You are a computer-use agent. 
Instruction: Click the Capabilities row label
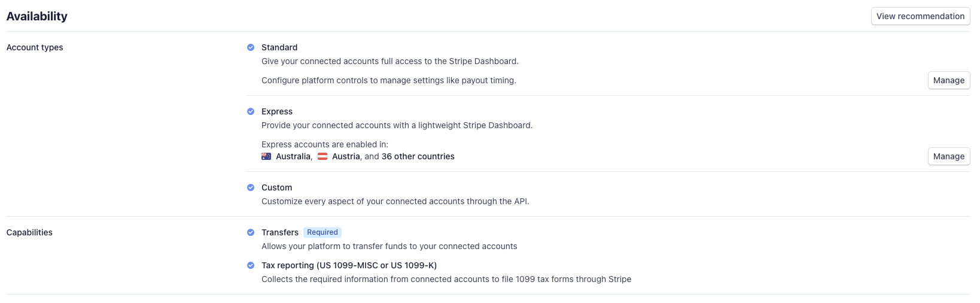(29, 232)
